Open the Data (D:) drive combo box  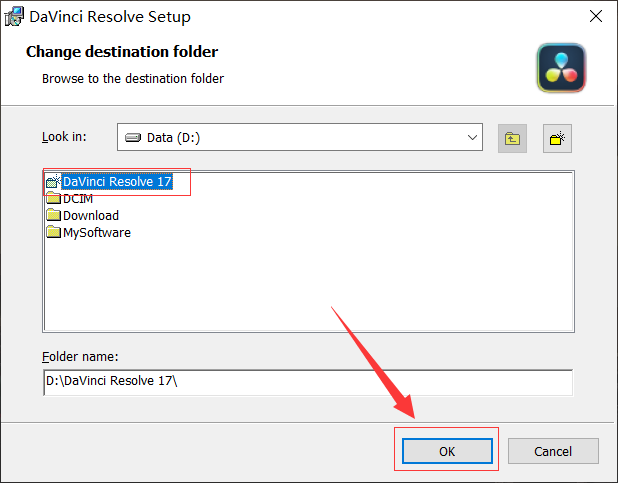300,138
